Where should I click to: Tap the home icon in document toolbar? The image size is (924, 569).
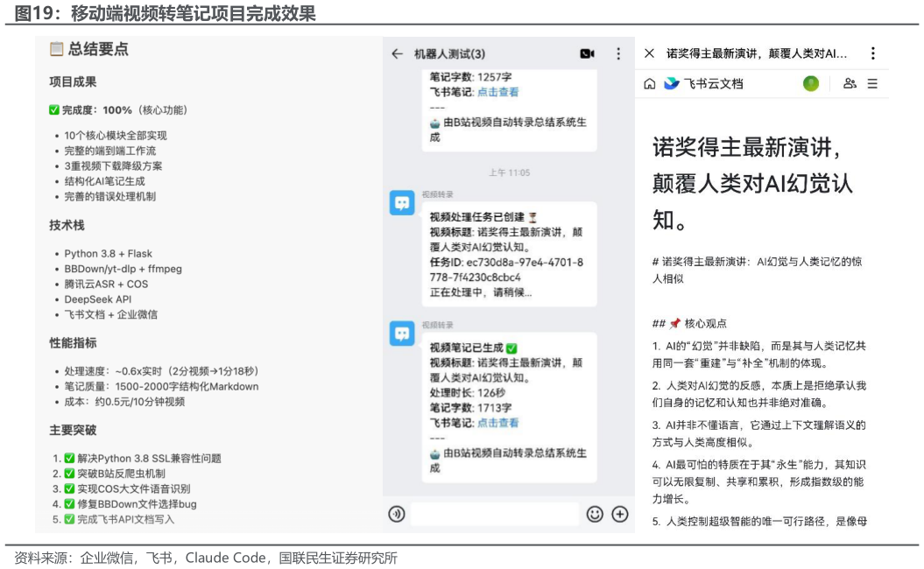pos(650,83)
